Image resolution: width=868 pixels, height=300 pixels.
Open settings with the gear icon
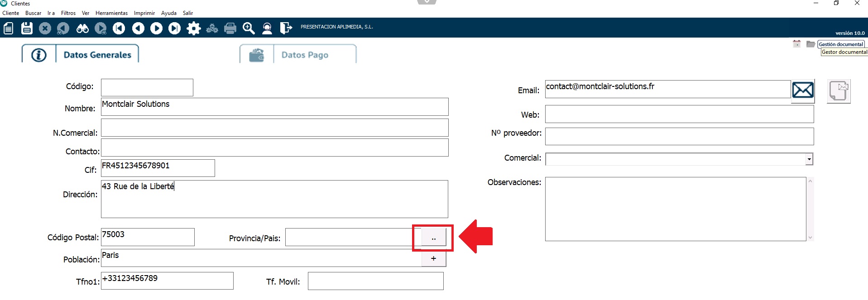[x=194, y=29]
